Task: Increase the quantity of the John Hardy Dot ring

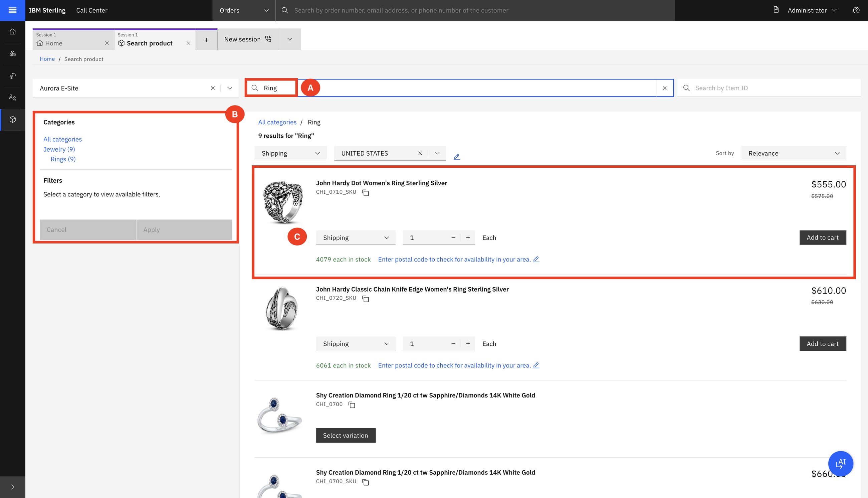Action: point(468,238)
